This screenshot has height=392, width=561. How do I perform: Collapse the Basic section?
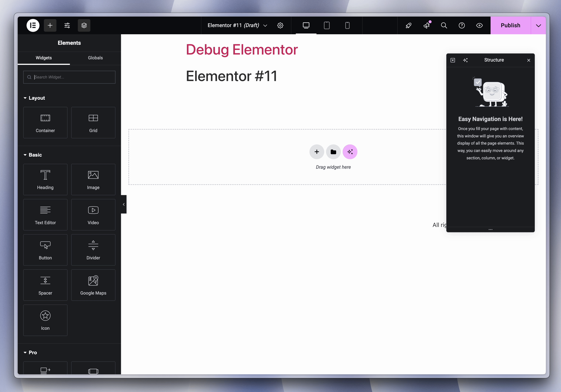[x=33, y=155]
